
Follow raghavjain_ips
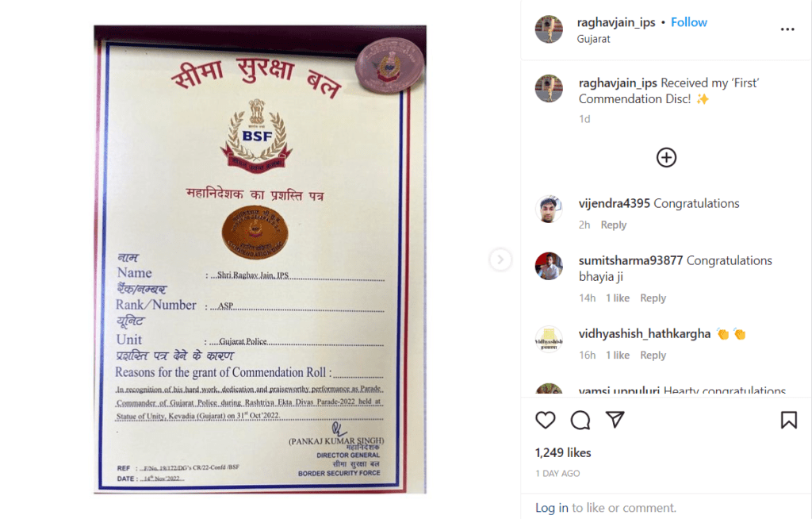tap(689, 22)
